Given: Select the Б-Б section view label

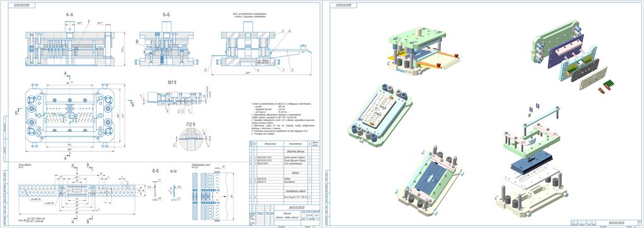Looking at the screenshot, I should pos(166,14).
